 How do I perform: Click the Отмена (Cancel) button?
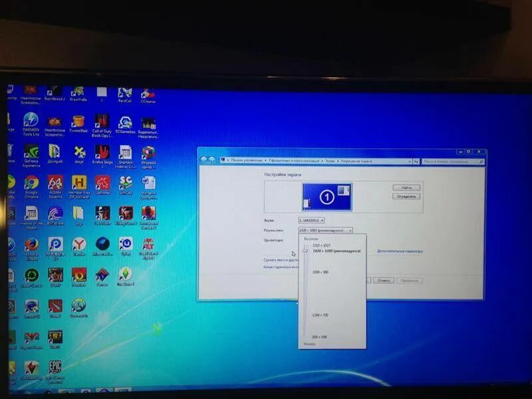coord(384,280)
